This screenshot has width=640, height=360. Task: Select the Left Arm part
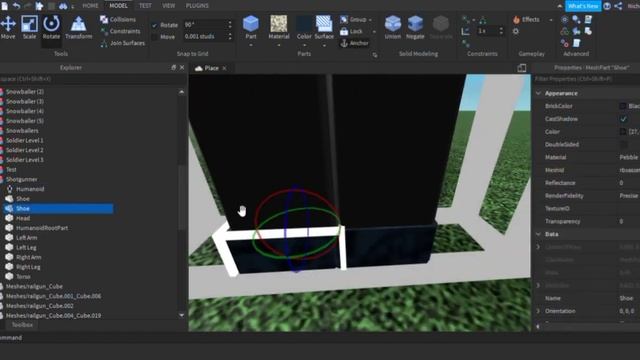coord(27,238)
